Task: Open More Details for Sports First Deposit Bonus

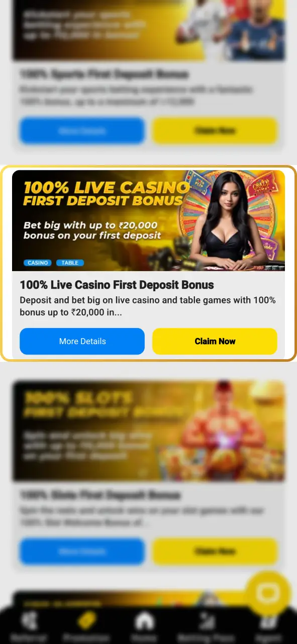Action: pyautogui.click(x=82, y=131)
